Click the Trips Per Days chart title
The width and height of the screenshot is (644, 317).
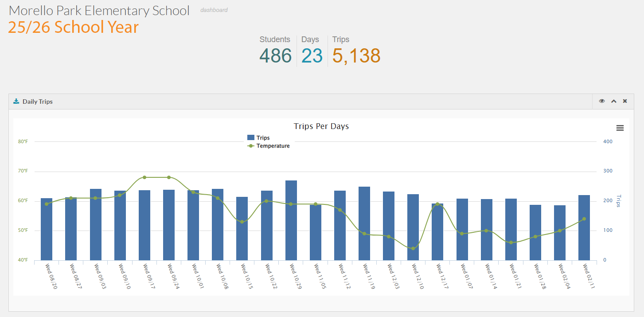pos(321,126)
